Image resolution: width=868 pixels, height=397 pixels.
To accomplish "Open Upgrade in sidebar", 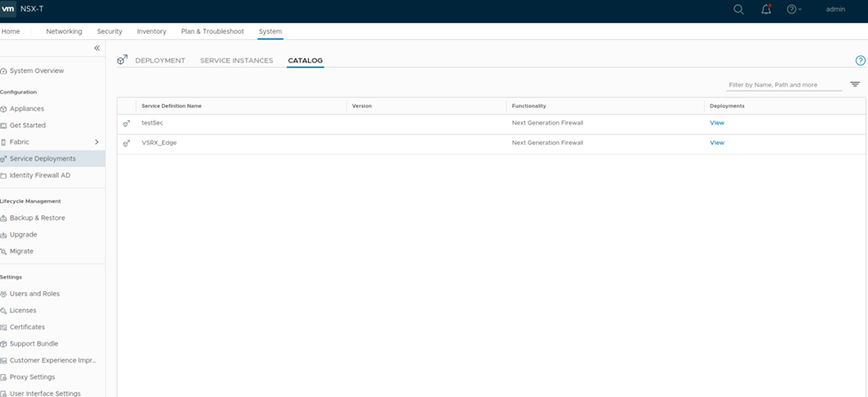I will click(23, 234).
